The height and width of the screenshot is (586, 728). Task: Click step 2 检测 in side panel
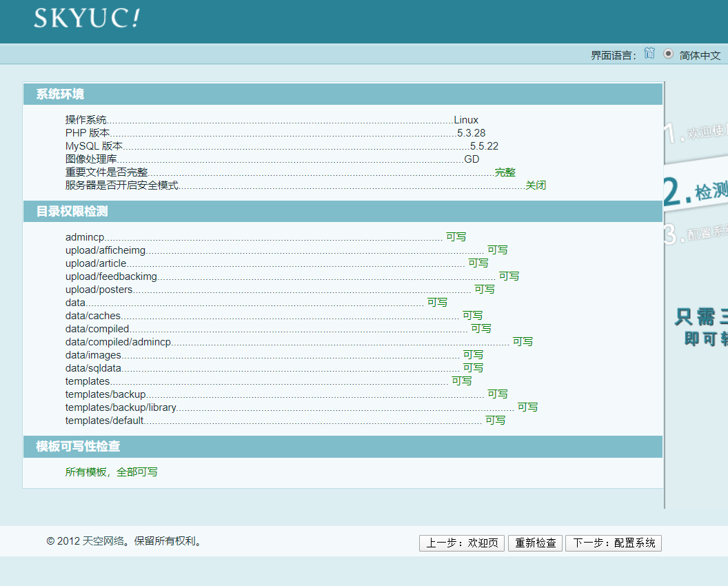(x=696, y=190)
